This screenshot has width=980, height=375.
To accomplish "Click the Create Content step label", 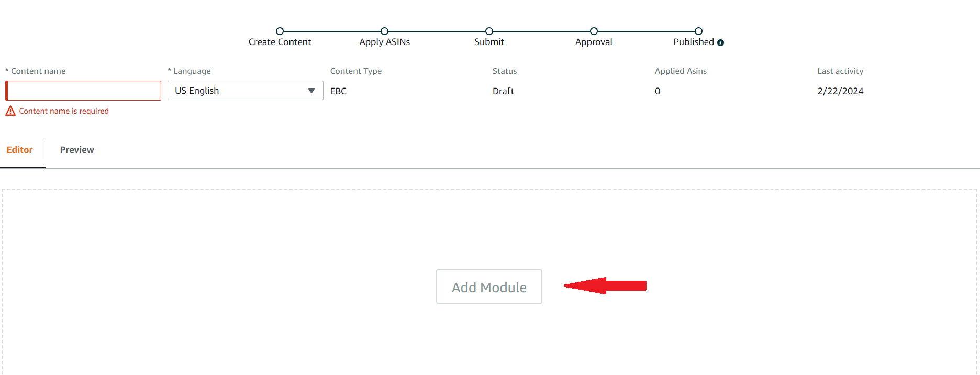I will click(x=280, y=42).
